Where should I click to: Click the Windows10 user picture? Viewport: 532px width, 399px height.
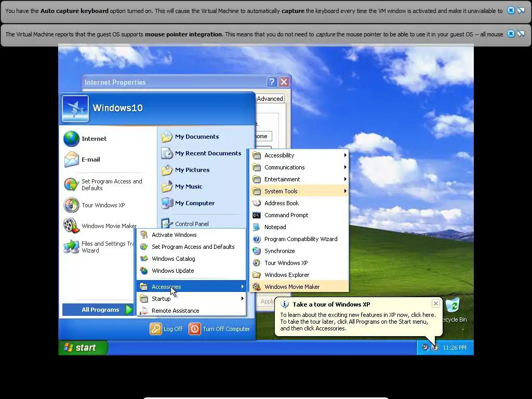pyautogui.click(x=75, y=108)
